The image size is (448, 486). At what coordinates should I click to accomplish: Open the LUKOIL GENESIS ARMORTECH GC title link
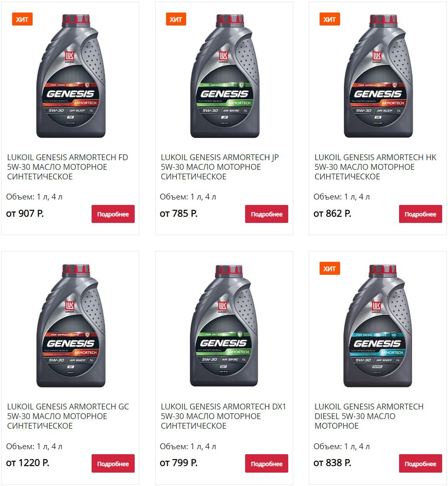click(x=68, y=416)
